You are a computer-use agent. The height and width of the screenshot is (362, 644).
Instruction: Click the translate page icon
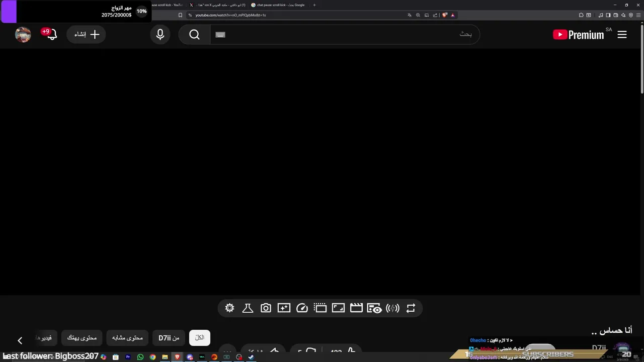(410, 15)
